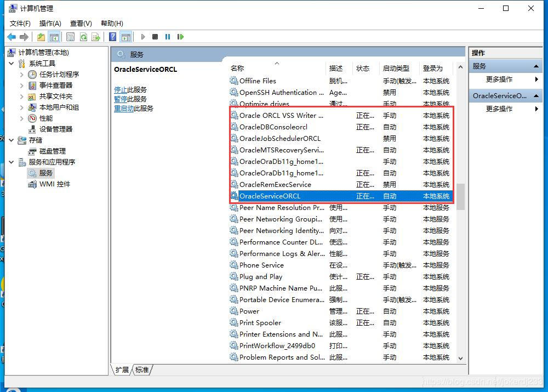Expand the 本地用户和组 node arrow
The image size is (548, 392).
click(22, 107)
